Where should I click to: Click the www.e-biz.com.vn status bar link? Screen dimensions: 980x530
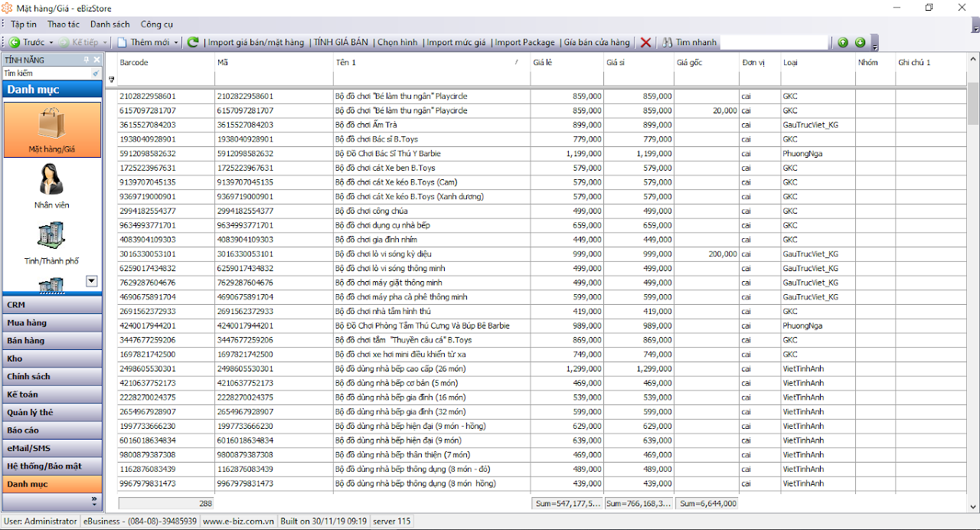click(x=239, y=522)
